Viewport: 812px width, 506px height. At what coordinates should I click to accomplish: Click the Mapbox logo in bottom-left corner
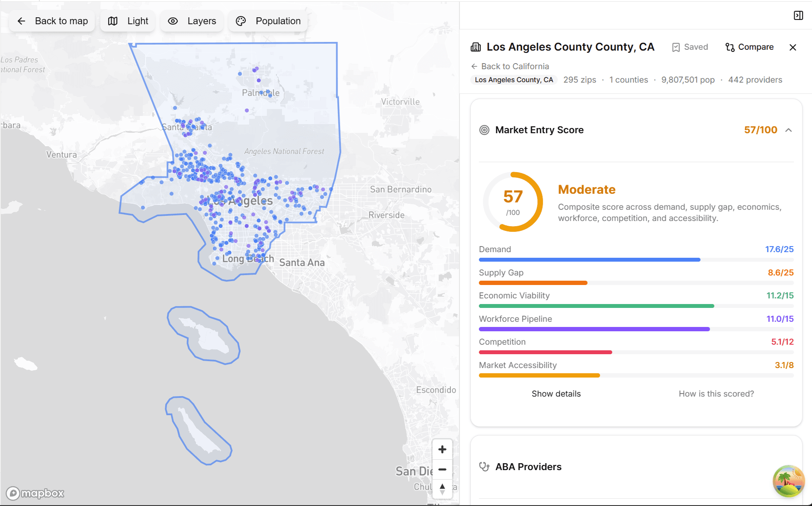pyautogui.click(x=35, y=493)
